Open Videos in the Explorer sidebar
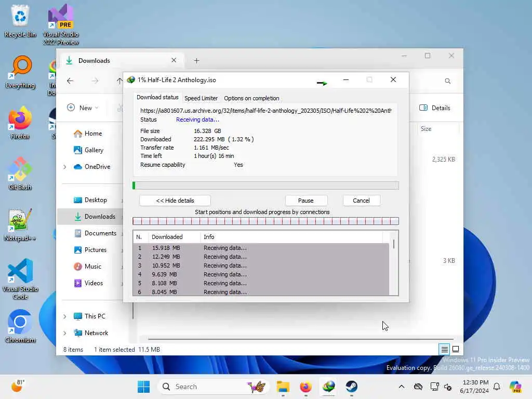The width and height of the screenshot is (532, 399). click(x=88, y=283)
